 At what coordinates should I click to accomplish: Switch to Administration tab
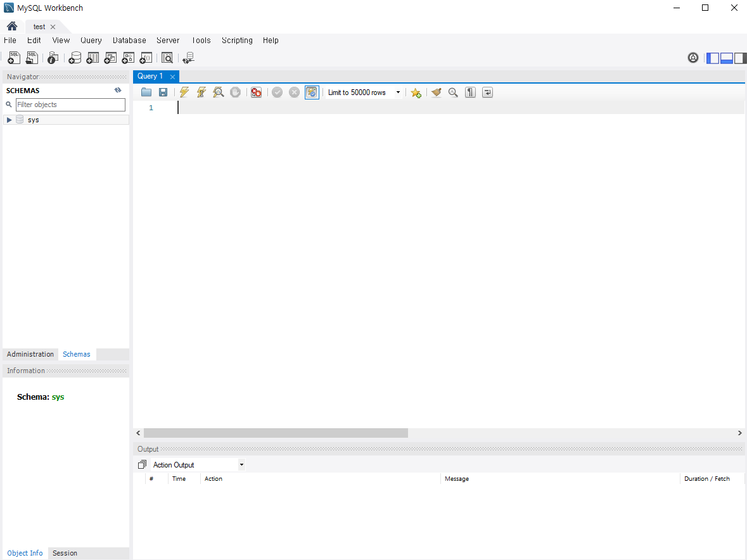[x=30, y=354]
